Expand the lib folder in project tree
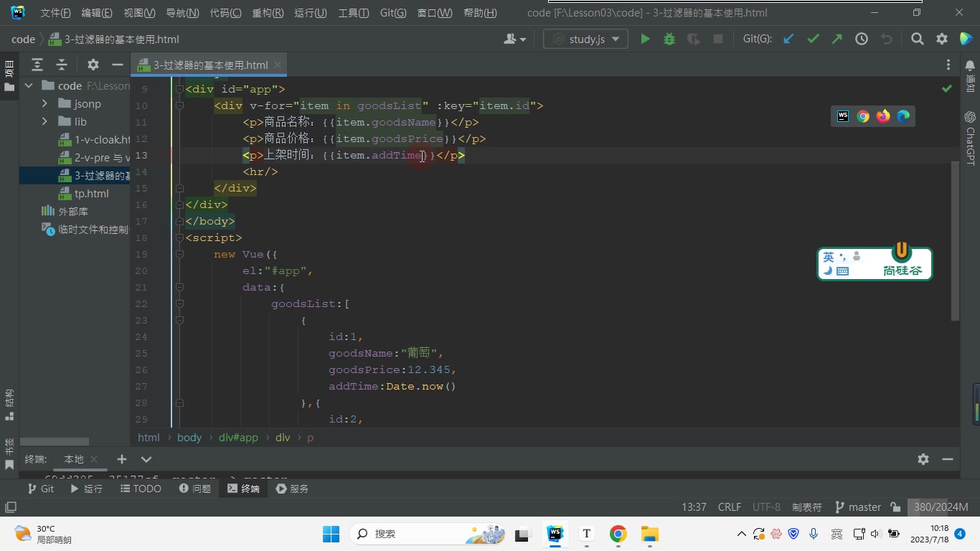 pyautogui.click(x=44, y=121)
